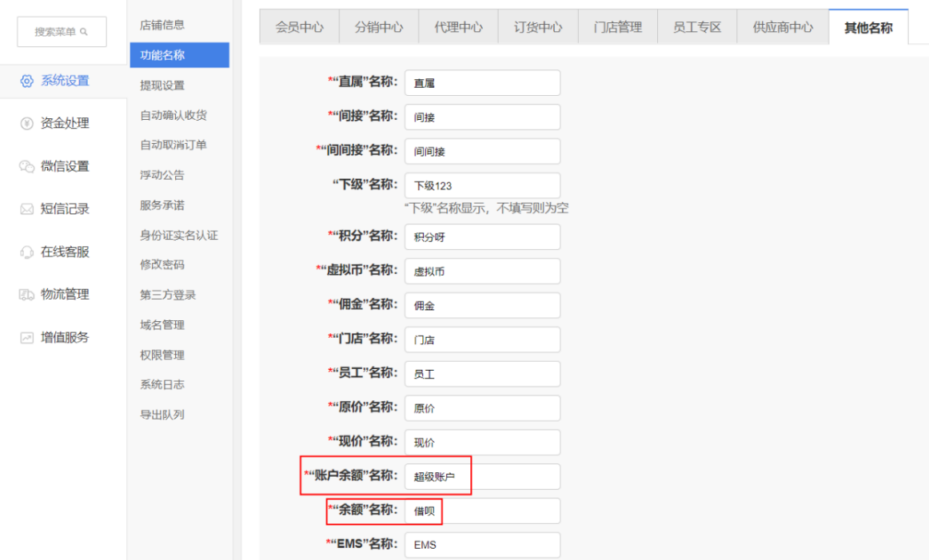Select 店铺信息 in the submenu
The image size is (929, 560).
(162, 26)
